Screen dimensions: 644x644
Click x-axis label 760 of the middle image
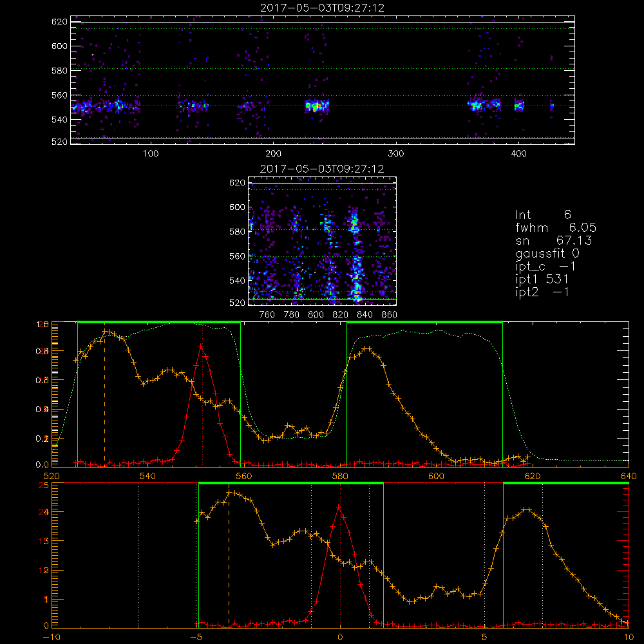pyautogui.click(x=267, y=315)
